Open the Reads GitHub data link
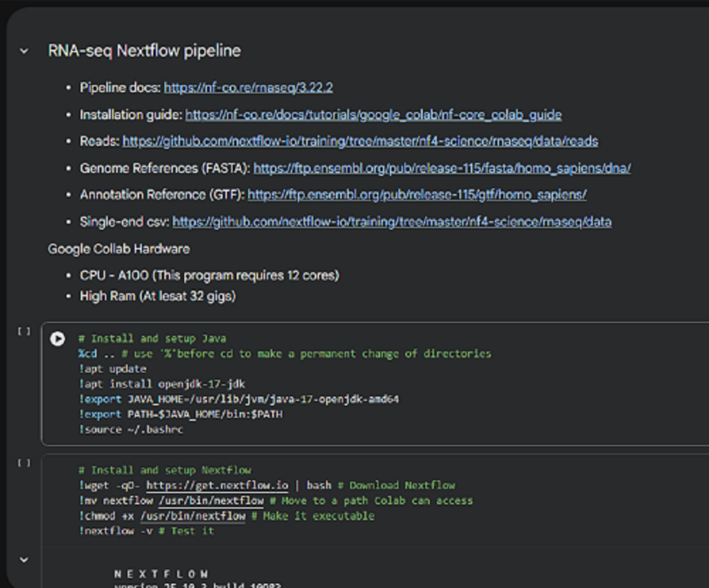The image size is (709, 588). point(360,141)
